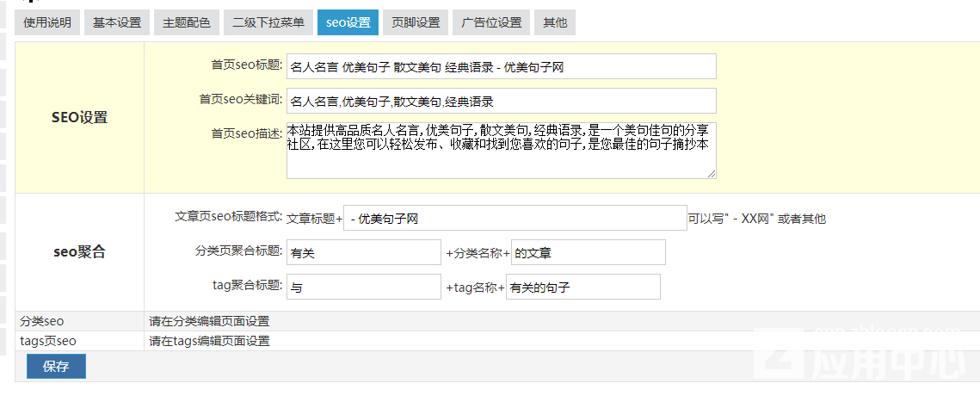
Task: Switch to the 基本设置 tab
Action: tap(117, 22)
